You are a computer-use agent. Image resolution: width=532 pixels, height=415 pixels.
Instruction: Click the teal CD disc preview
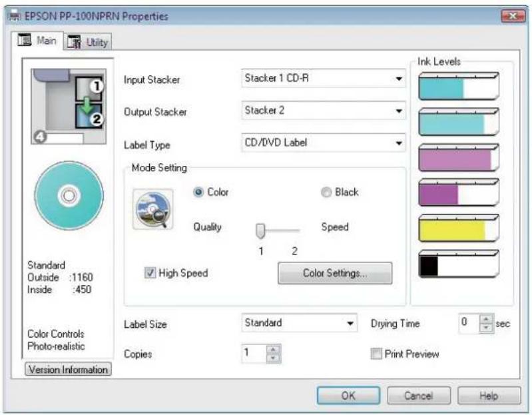click(x=69, y=195)
